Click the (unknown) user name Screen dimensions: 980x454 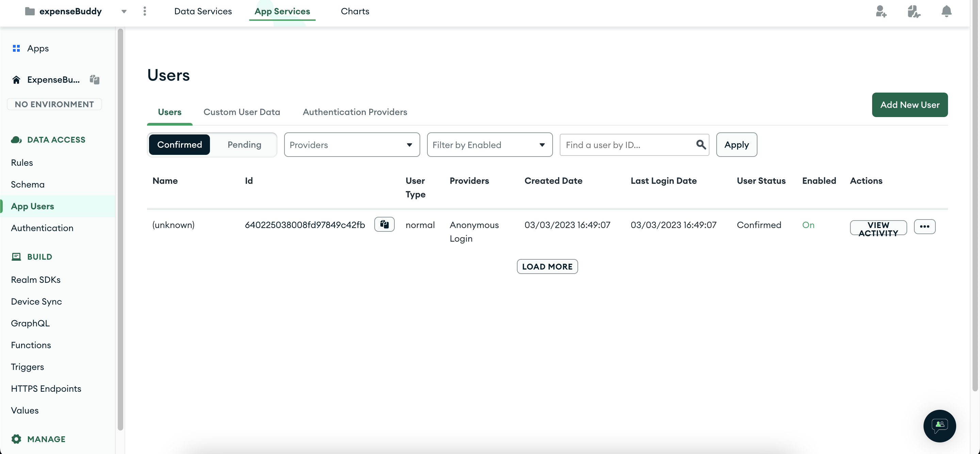[x=173, y=225]
